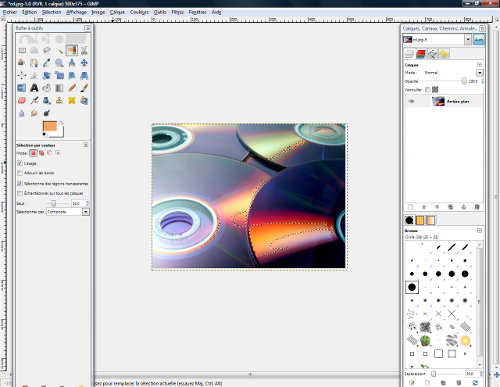The height and width of the screenshot is (387, 500).
Task: Select the Ellipse Select tool
Action: tap(34, 50)
